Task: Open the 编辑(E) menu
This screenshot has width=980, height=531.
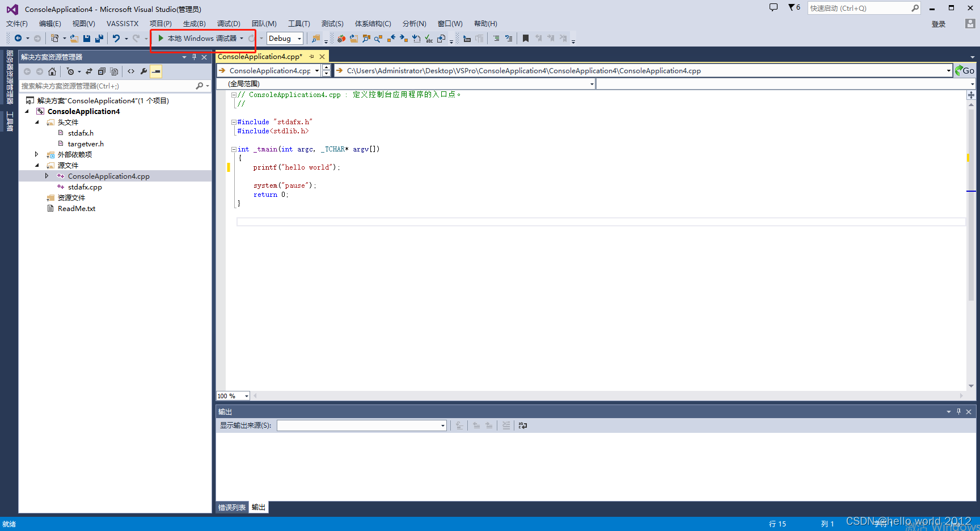Action: [x=50, y=24]
